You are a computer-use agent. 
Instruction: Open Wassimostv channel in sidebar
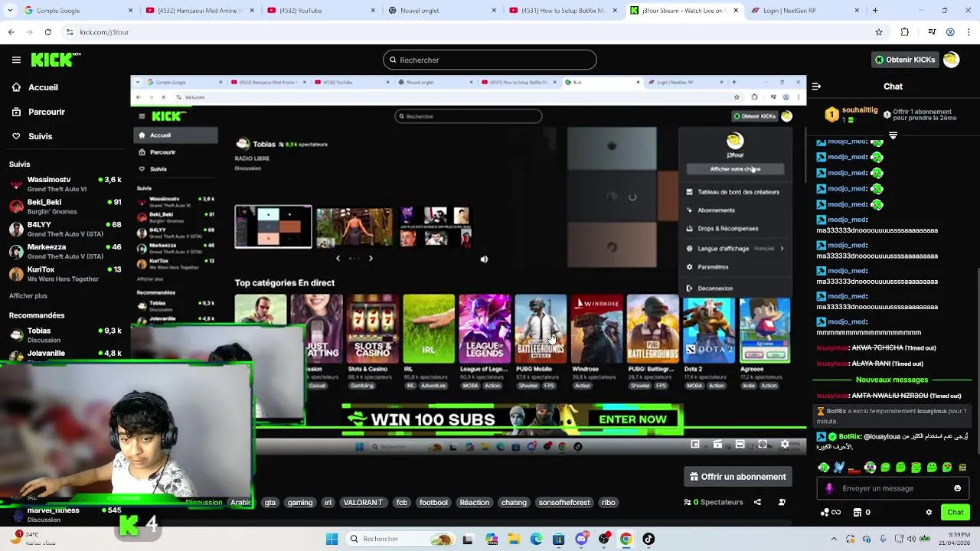click(x=65, y=184)
